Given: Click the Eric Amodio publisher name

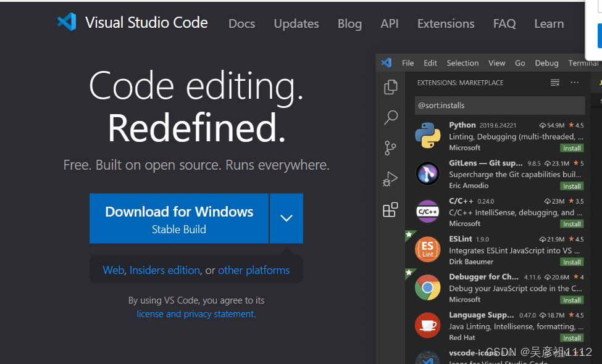Looking at the screenshot, I should [469, 186].
